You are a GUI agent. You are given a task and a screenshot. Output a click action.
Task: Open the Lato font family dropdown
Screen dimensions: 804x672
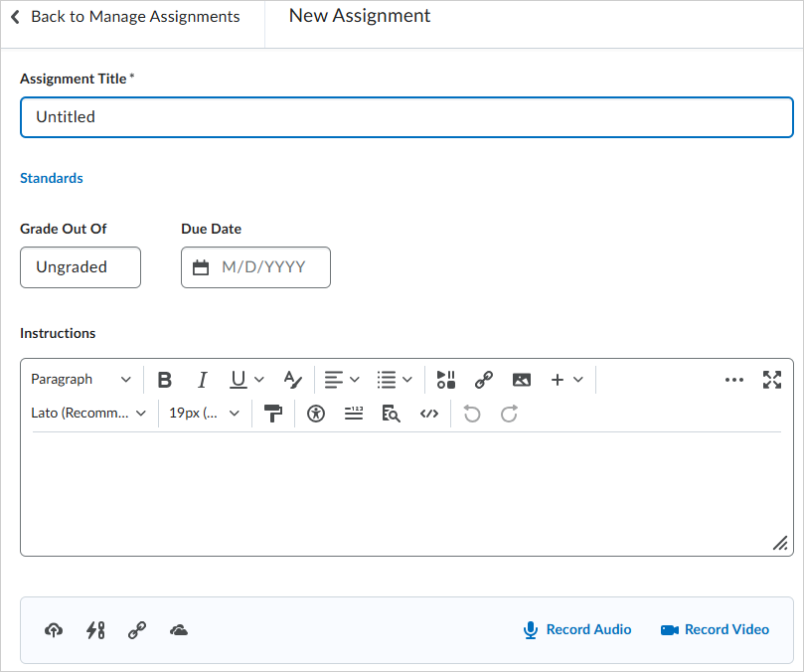pyautogui.click(x=88, y=414)
